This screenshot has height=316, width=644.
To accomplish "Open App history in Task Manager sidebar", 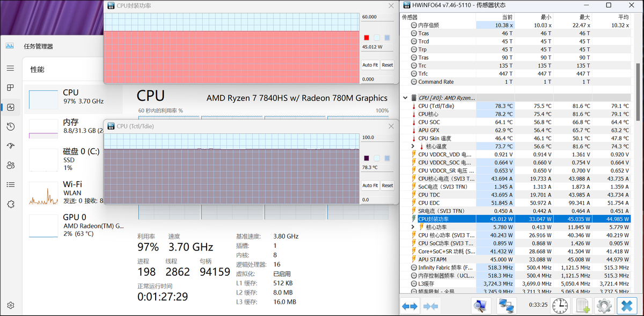I will click(x=10, y=126).
